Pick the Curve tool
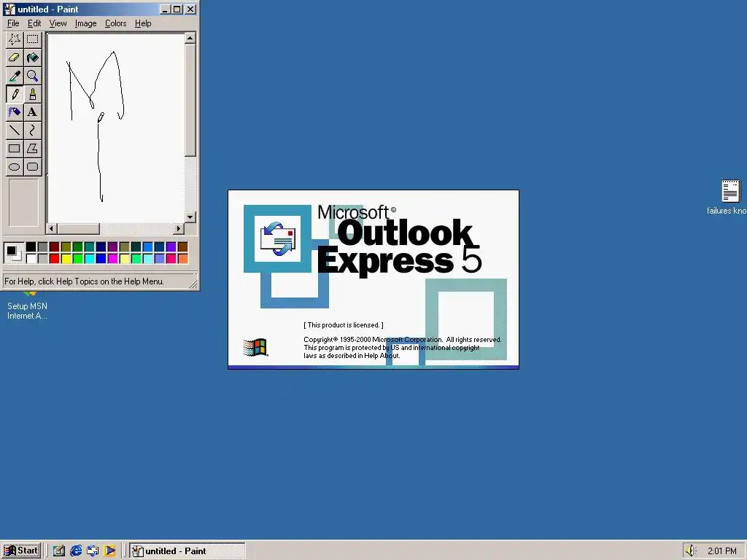Viewport: 747px width, 560px height. click(x=32, y=130)
